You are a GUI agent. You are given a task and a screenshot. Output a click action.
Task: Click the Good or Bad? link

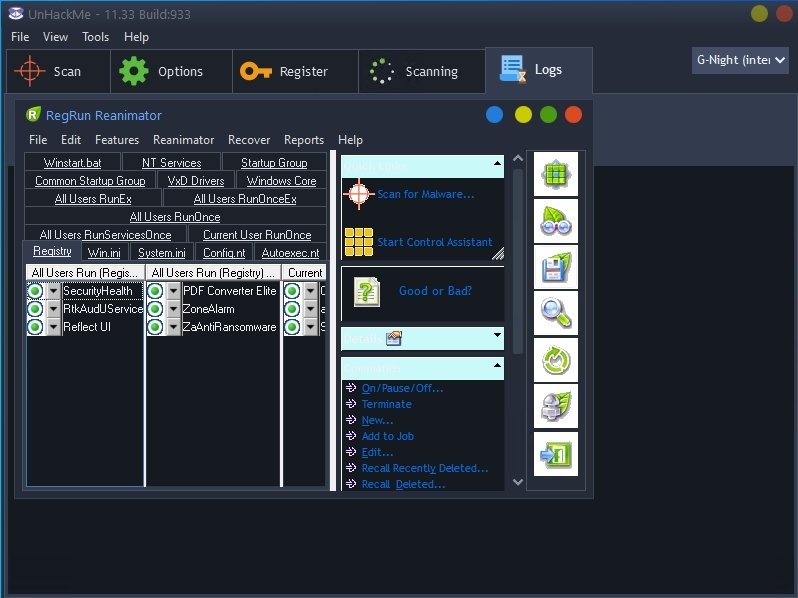[x=435, y=291]
